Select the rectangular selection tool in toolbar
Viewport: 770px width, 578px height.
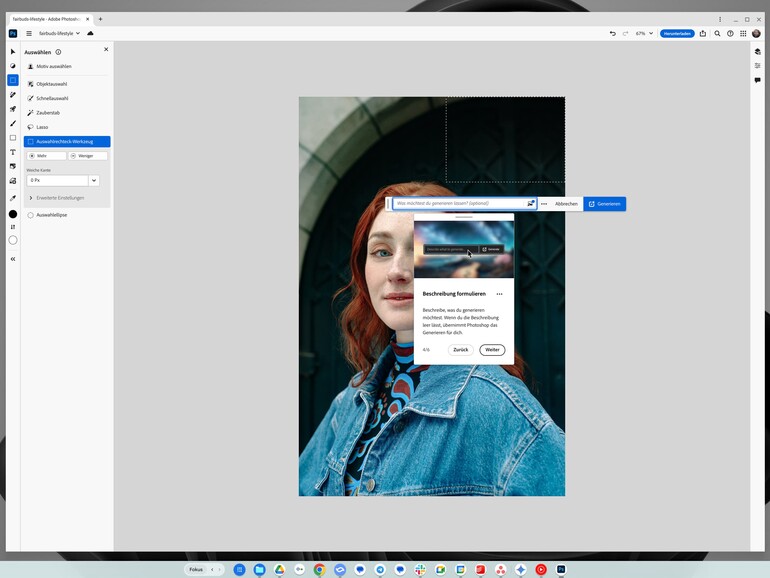click(13, 80)
